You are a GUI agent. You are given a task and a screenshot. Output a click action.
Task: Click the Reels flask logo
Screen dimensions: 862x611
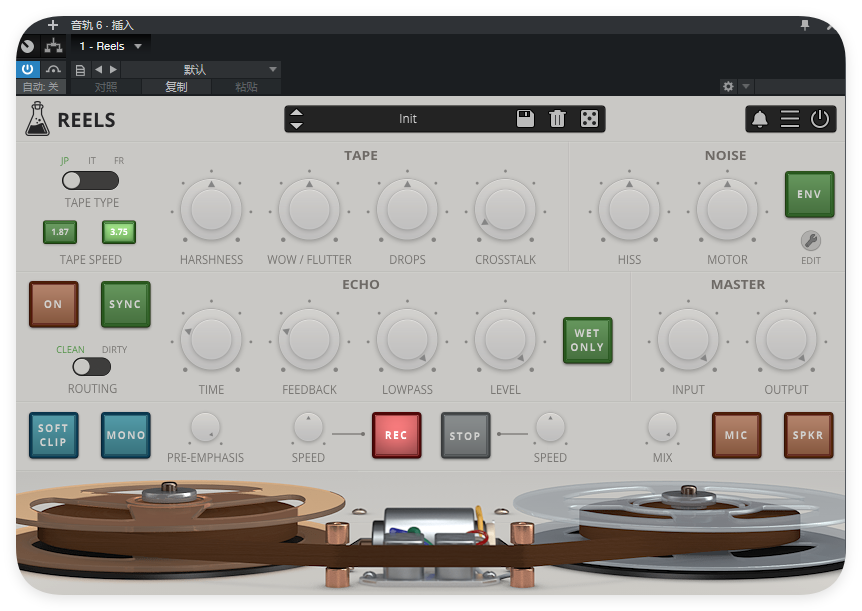37,119
